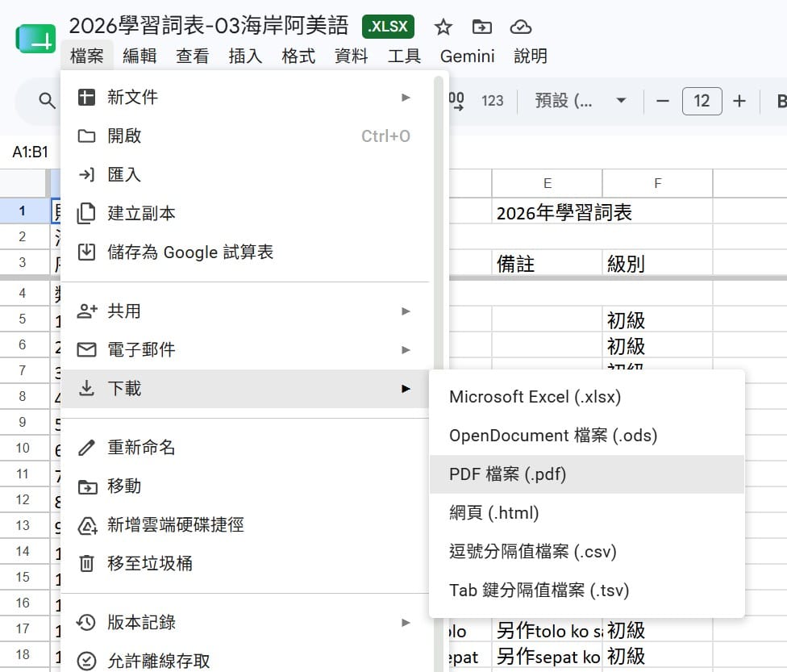Open the 資料 menu

pos(351,56)
